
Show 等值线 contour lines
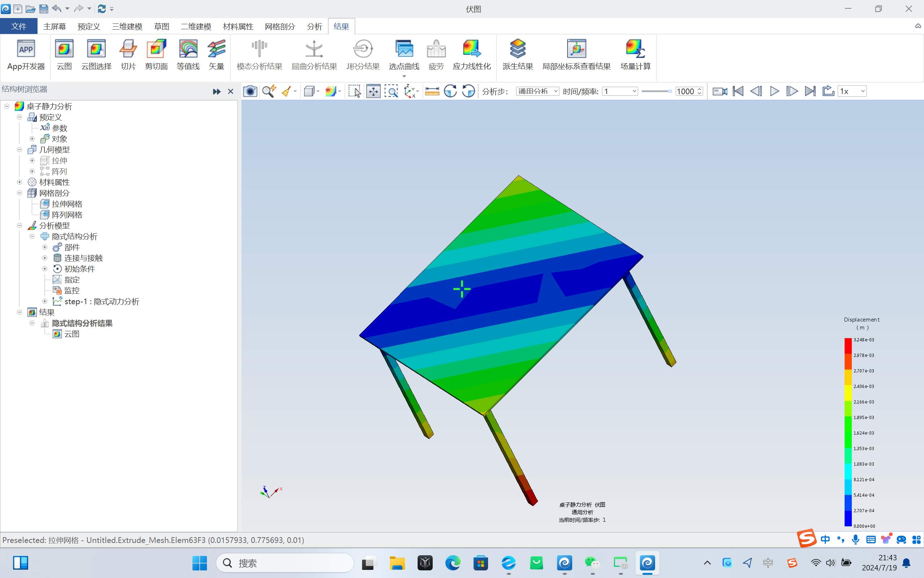pyautogui.click(x=188, y=55)
